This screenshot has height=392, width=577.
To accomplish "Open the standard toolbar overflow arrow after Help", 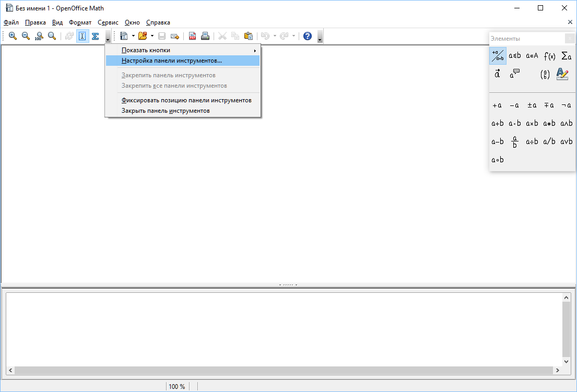I will coord(320,36).
